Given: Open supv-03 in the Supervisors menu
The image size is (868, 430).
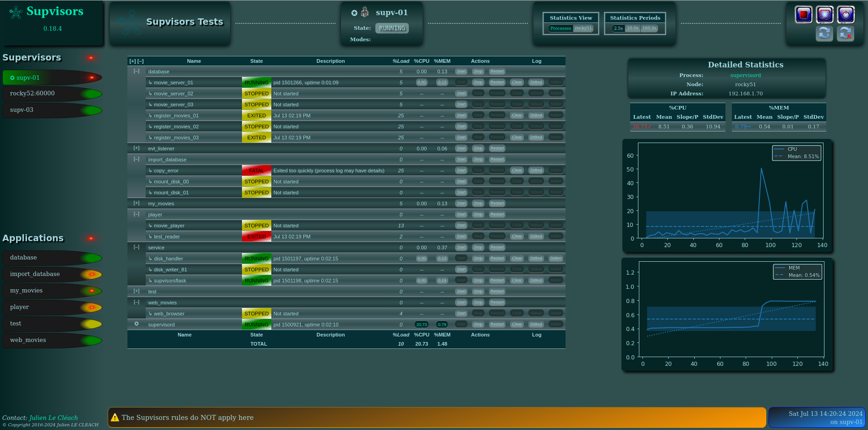Looking at the screenshot, I should [x=52, y=110].
